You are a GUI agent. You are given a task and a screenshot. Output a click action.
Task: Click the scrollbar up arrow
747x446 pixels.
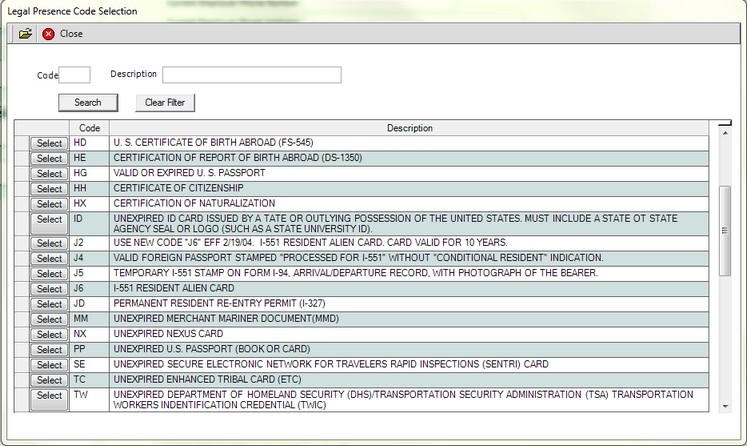pos(725,126)
